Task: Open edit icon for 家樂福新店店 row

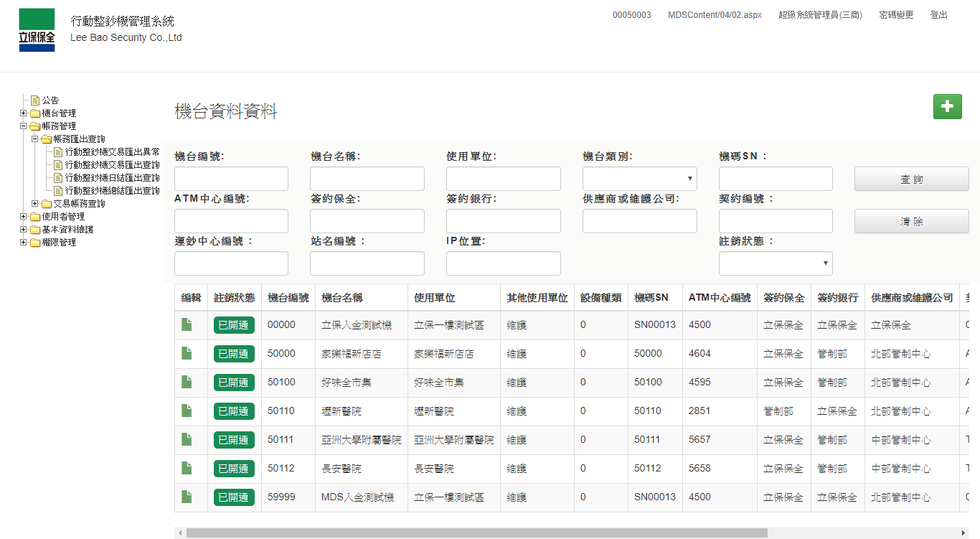Action: click(x=187, y=353)
